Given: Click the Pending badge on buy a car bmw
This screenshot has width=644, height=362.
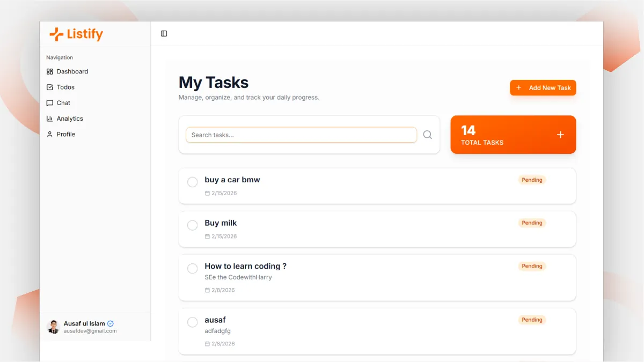Looking at the screenshot, I should coord(532,180).
